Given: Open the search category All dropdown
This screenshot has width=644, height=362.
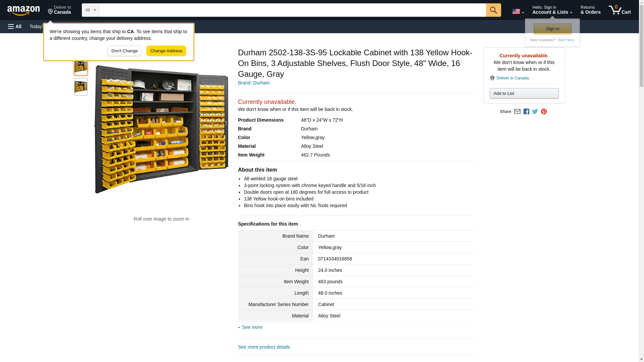Looking at the screenshot, I should (x=90, y=10).
